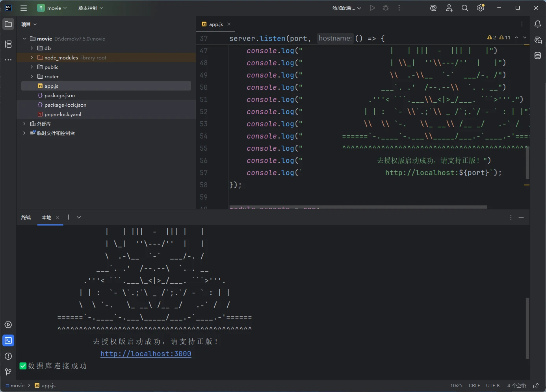Open the Services run icon in sidebar
The image size is (546, 392).
tap(8, 325)
